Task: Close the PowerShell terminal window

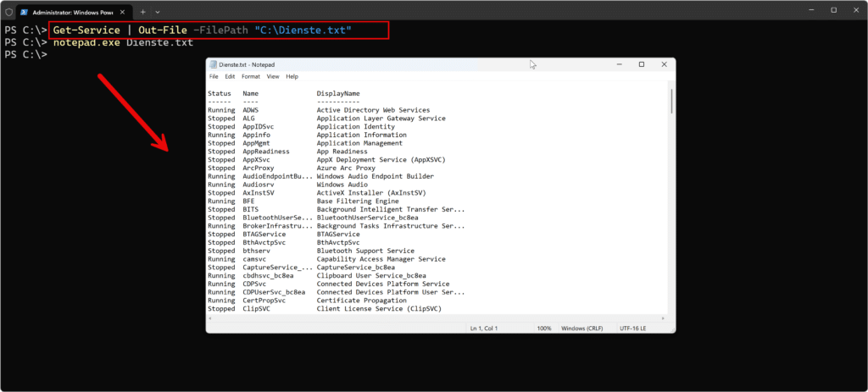Action: click(x=856, y=10)
